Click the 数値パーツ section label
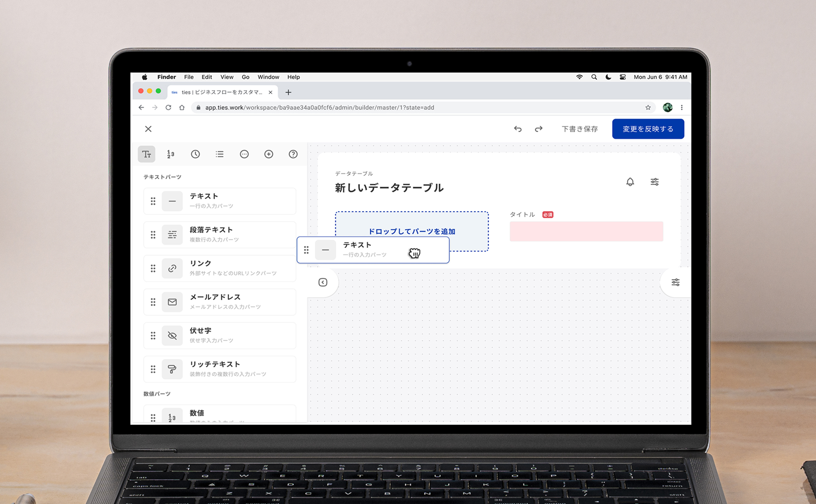 [157, 394]
